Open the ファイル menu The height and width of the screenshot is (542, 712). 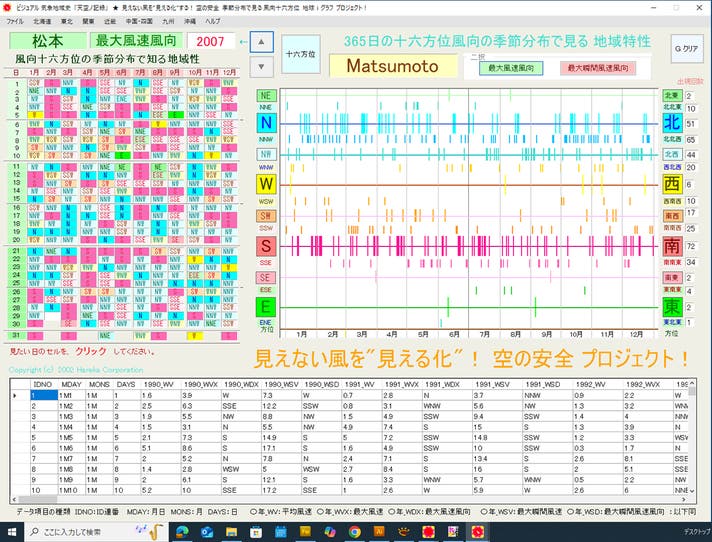(x=15, y=20)
